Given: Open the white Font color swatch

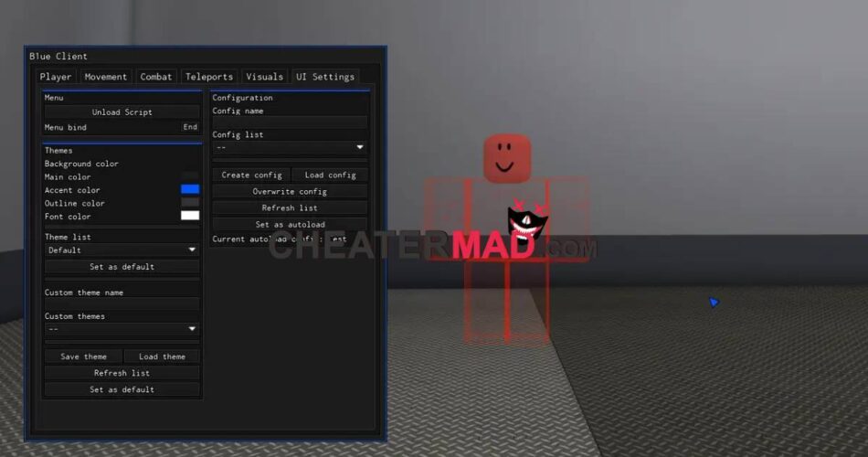Looking at the screenshot, I should (x=190, y=216).
